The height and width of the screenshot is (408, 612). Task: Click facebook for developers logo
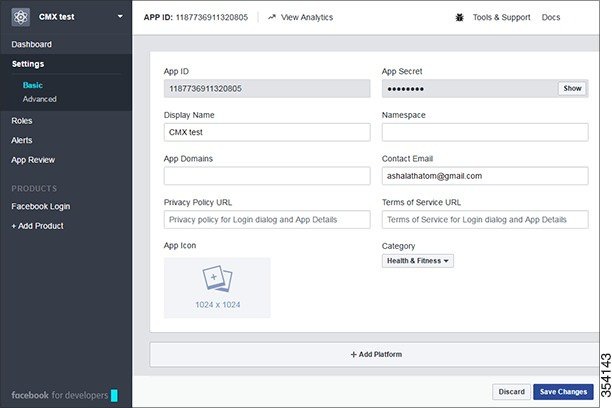(x=64, y=395)
